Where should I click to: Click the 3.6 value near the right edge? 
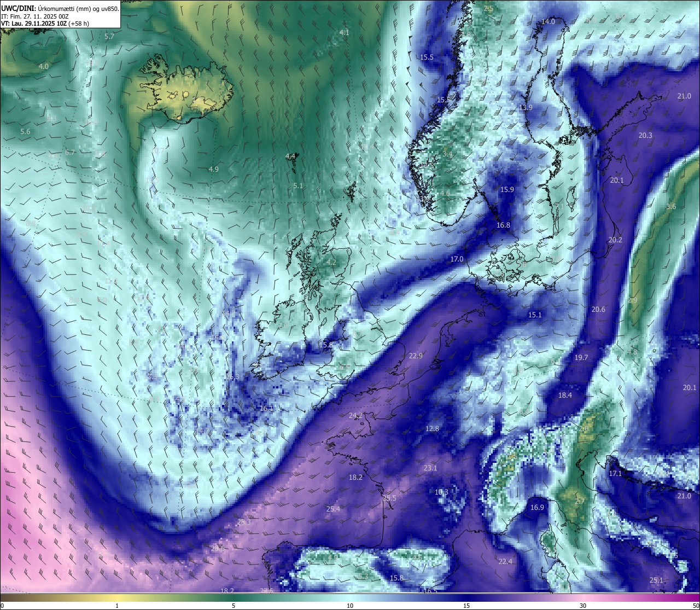tap(672, 207)
